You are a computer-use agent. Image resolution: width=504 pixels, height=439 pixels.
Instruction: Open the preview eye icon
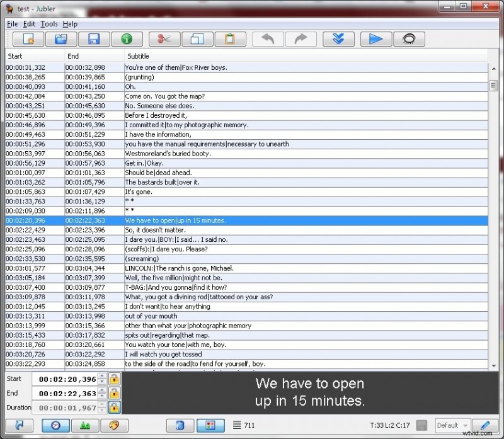pyautogui.click(x=409, y=38)
